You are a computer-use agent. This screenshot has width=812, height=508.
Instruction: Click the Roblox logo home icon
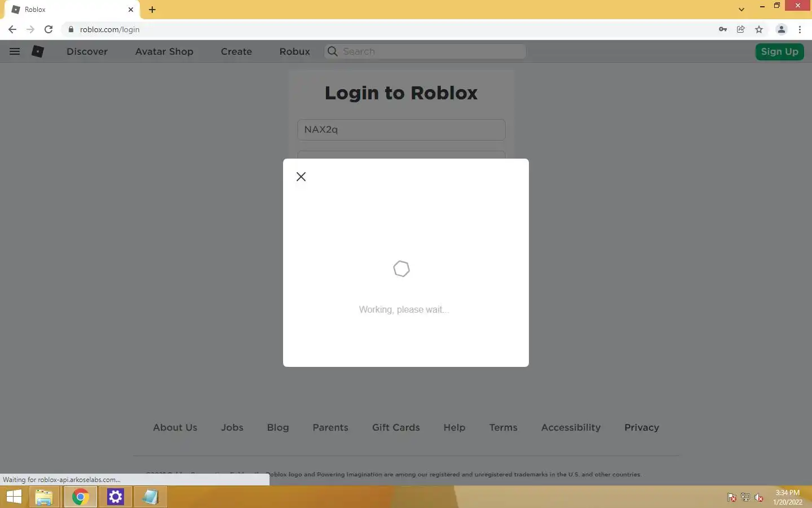click(x=38, y=51)
